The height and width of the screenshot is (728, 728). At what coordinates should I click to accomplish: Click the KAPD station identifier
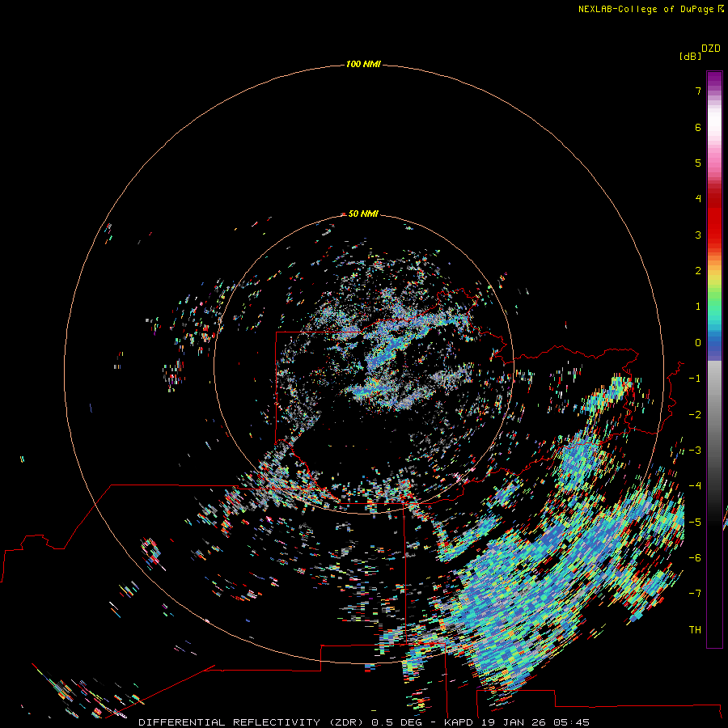click(458, 722)
